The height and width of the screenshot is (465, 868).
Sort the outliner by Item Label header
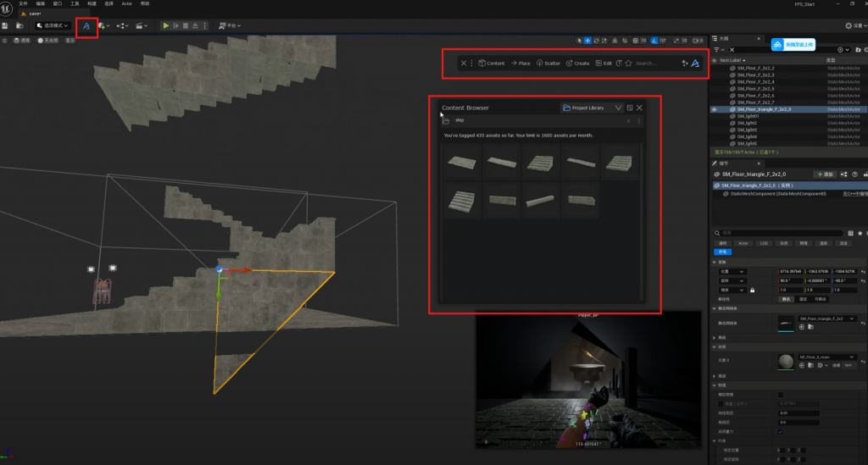[x=732, y=60]
